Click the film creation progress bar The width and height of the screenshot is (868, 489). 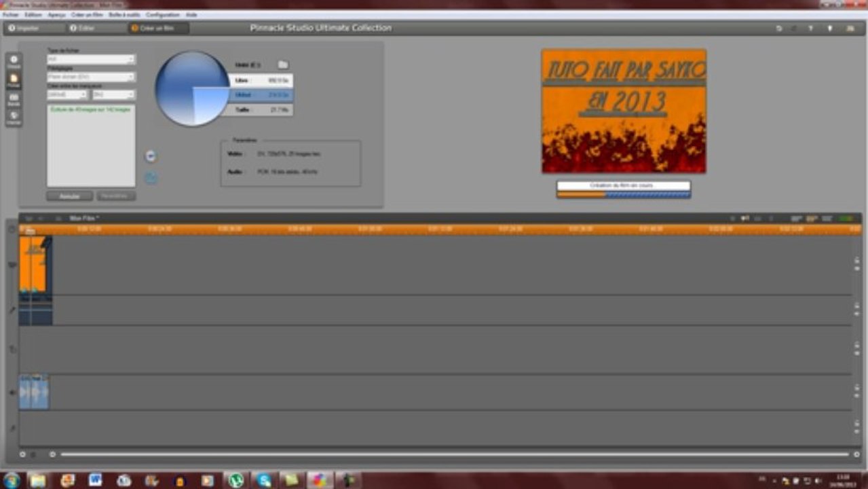(x=624, y=194)
